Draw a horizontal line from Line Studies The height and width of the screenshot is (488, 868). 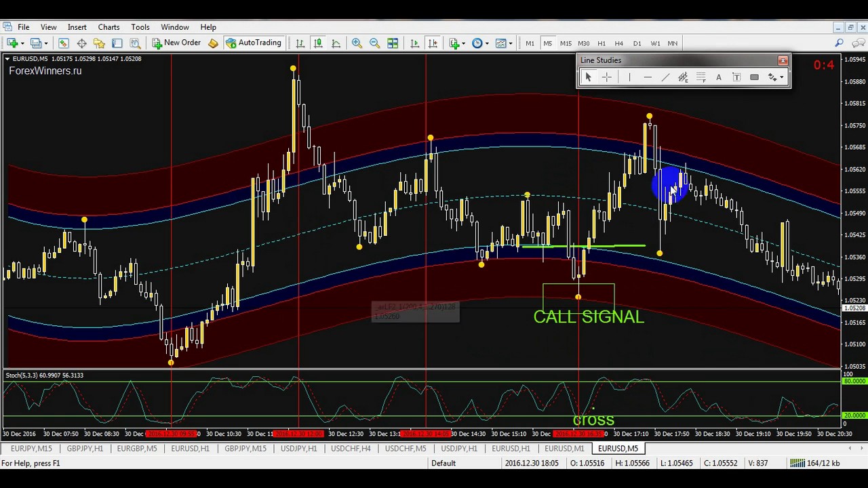click(648, 77)
